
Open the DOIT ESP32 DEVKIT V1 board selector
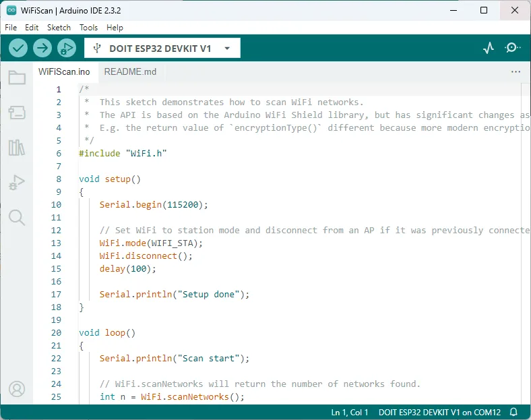(162, 48)
